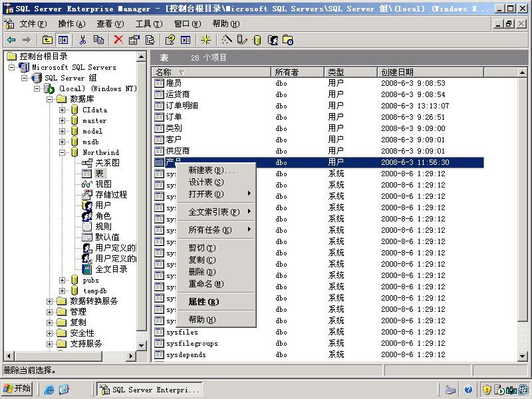This screenshot has width=532, height=399.
Task: Go up one level with folder icon
Action: coord(47,40)
